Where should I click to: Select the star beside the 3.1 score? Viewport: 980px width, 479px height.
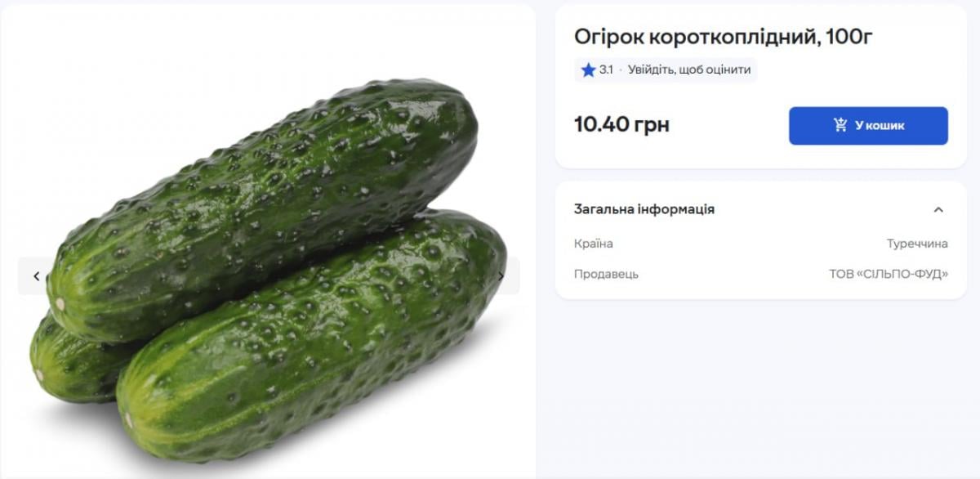click(588, 69)
